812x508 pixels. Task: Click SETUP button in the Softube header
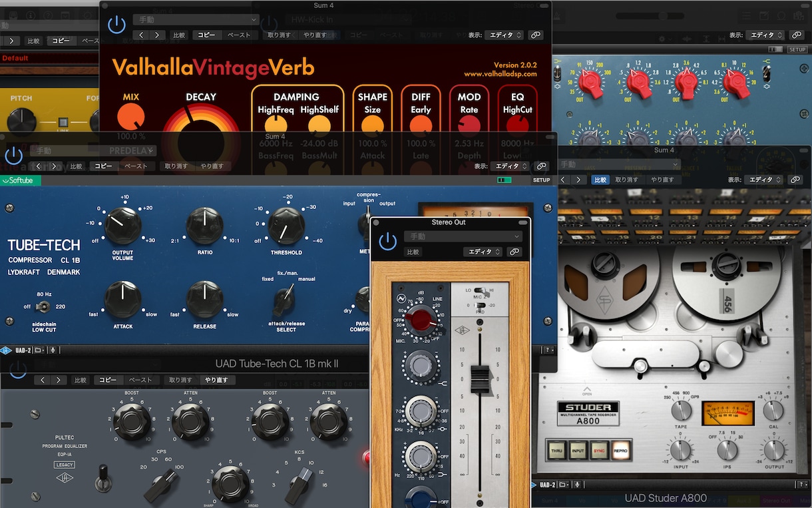pyautogui.click(x=541, y=180)
